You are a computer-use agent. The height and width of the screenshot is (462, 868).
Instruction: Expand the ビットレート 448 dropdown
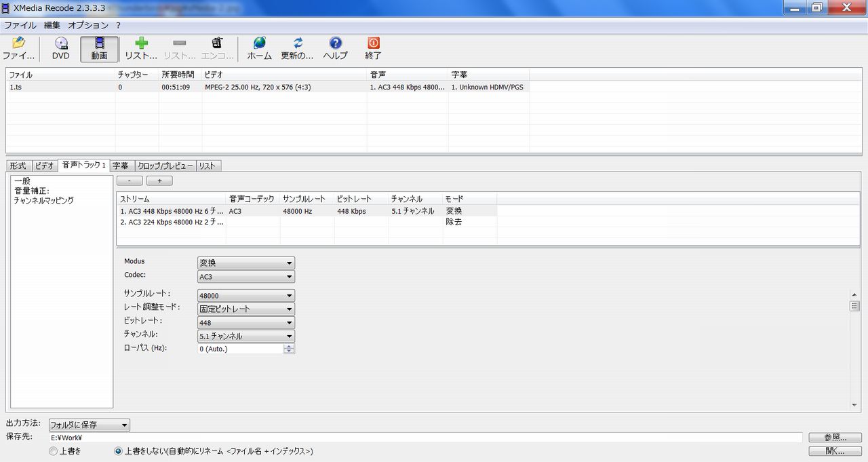(x=246, y=323)
